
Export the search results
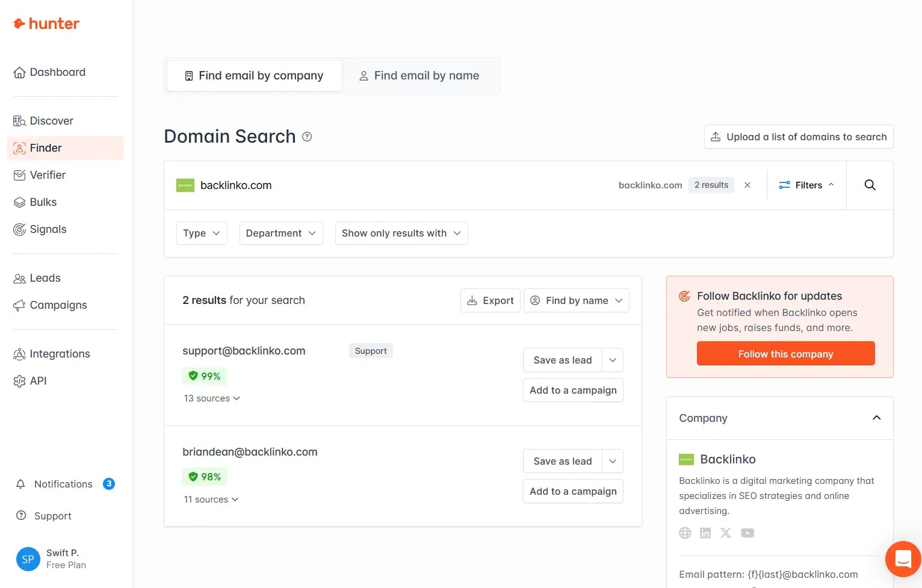click(490, 300)
